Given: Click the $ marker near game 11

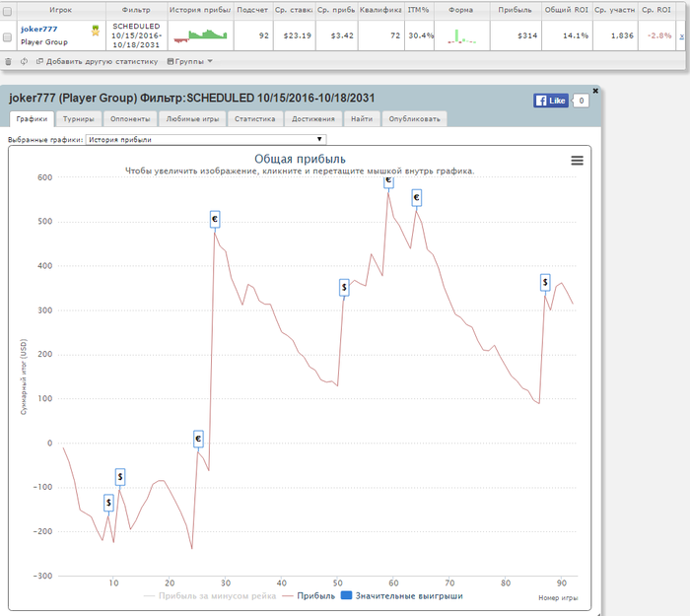Looking at the screenshot, I should pyautogui.click(x=120, y=476).
